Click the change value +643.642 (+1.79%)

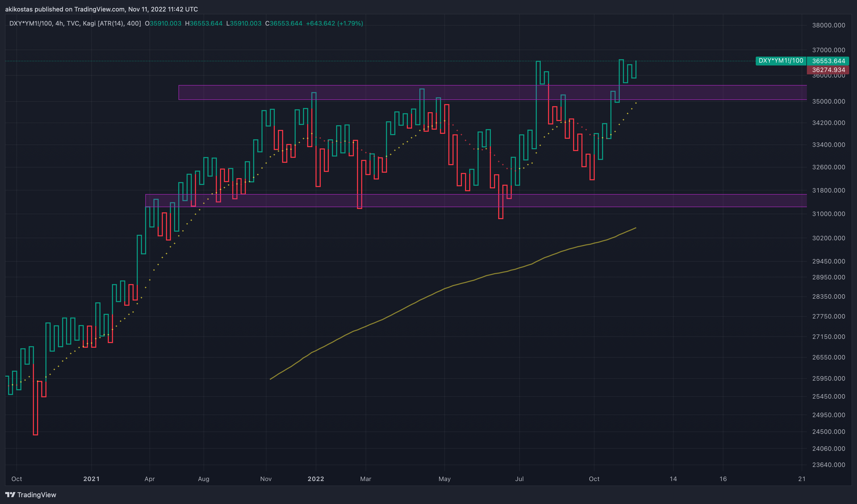pos(334,23)
